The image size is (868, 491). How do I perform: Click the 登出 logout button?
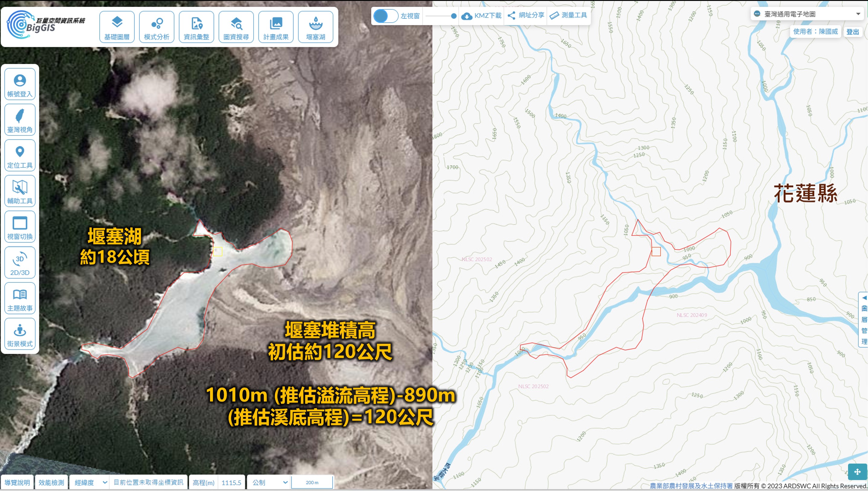[x=853, y=32]
